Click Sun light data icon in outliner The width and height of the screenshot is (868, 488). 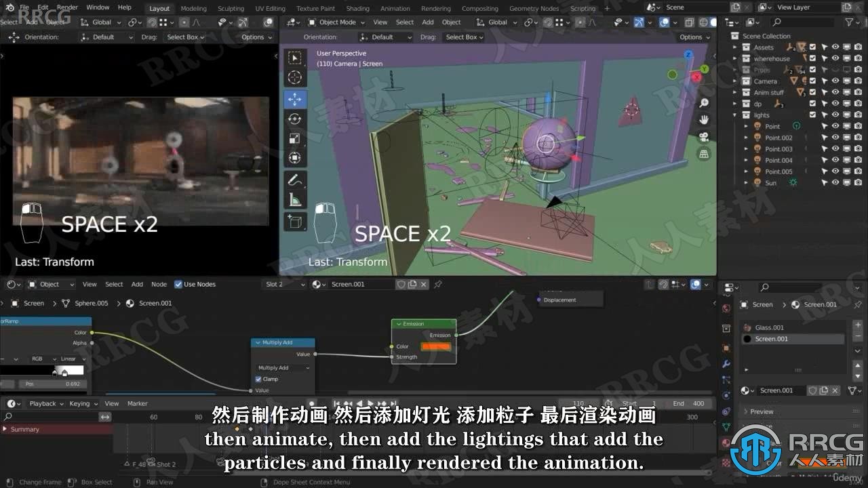click(792, 182)
